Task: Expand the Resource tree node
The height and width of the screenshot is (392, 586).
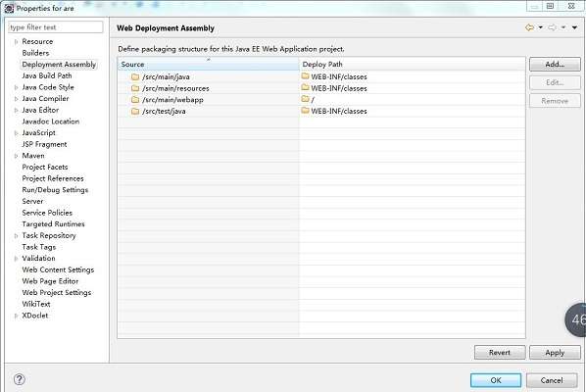Action: tap(16, 42)
